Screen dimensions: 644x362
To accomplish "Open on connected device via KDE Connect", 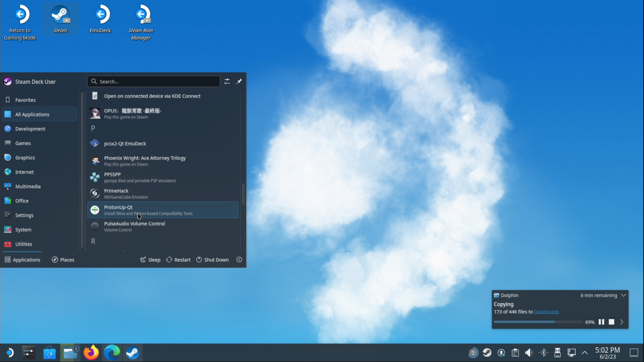I will click(x=163, y=96).
